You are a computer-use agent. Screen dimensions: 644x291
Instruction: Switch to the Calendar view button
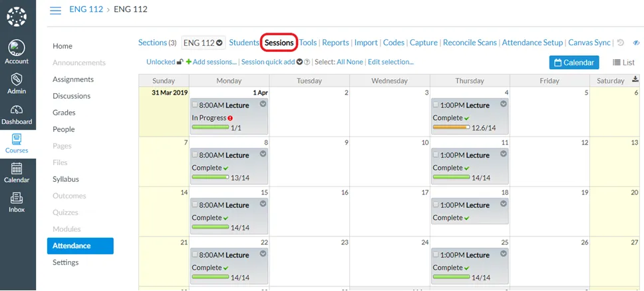pyautogui.click(x=574, y=63)
